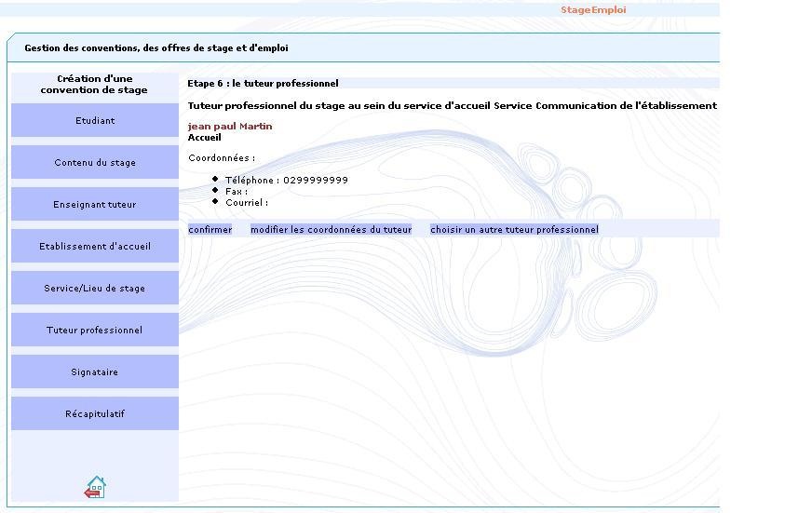Click the Fax entry in Coordonnées
812x513 pixels.
[237, 192]
